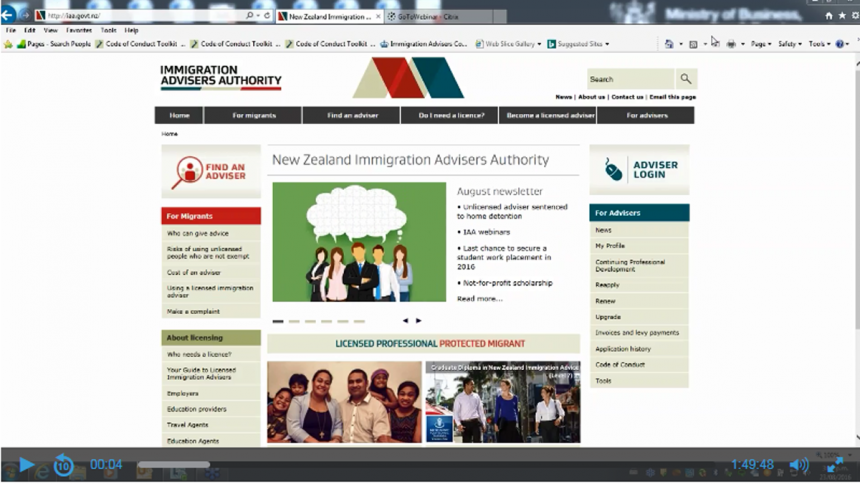
Task: Open the File menu
Action: [x=11, y=30]
